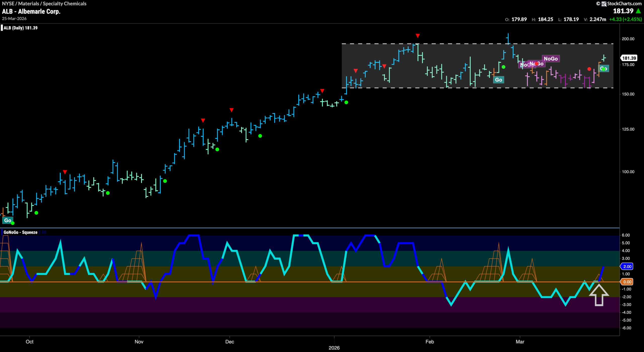Viewport: 644px width, 352px height.
Task: Click the NYSE / Materials / Specialty Chemicals breadcrumb
Action: 44,4
